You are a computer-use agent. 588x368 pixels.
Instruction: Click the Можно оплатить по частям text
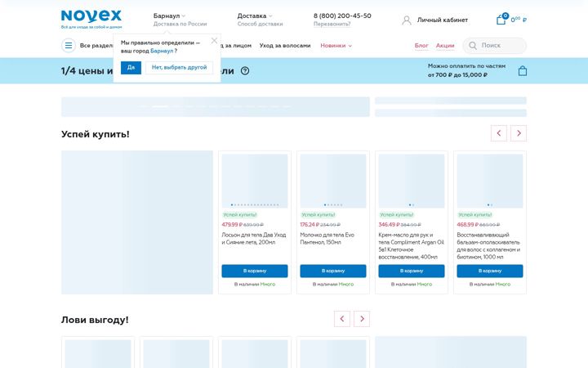[x=466, y=65]
